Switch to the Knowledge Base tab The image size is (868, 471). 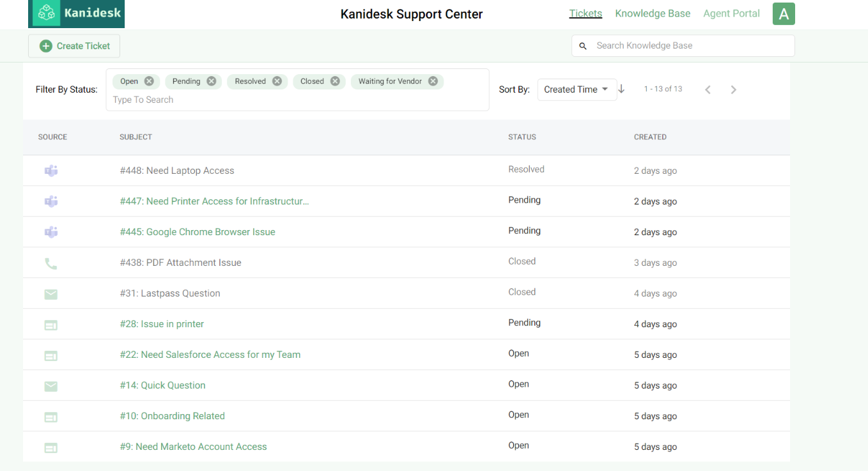[x=653, y=13]
